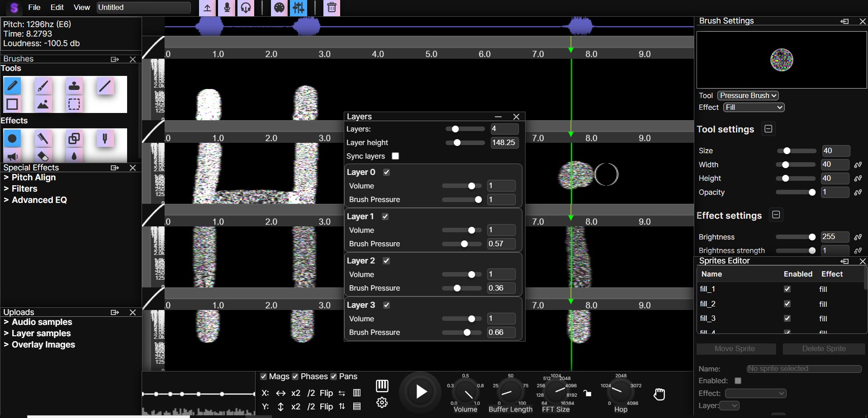Select the dashed selection tool

tap(74, 104)
